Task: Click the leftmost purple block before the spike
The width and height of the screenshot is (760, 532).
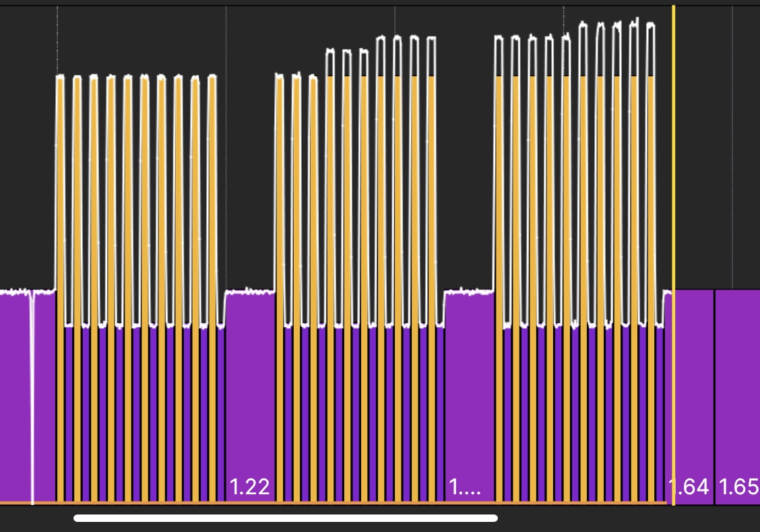Action: click(15, 397)
